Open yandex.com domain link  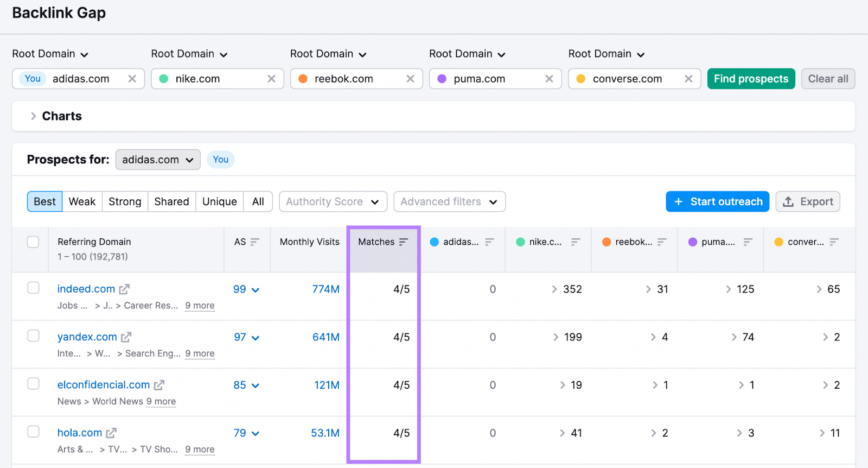87,337
